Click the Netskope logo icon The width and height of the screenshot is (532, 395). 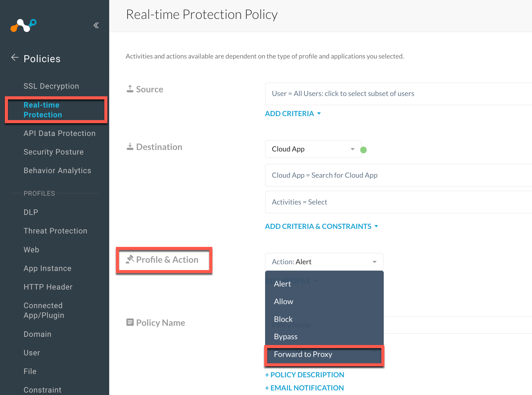pyautogui.click(x=24, y=26)
